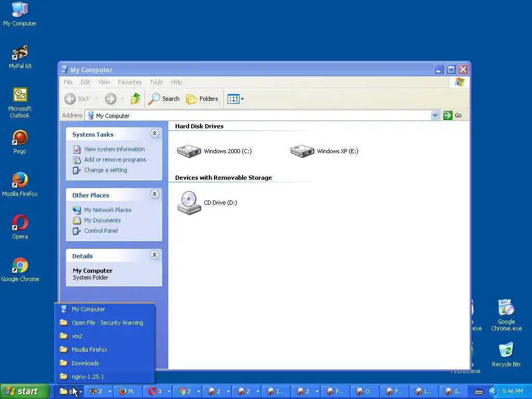This screenshot has height=399, width=532.
Task: Collapse the System Tasks panel
Action: [154, 134]
